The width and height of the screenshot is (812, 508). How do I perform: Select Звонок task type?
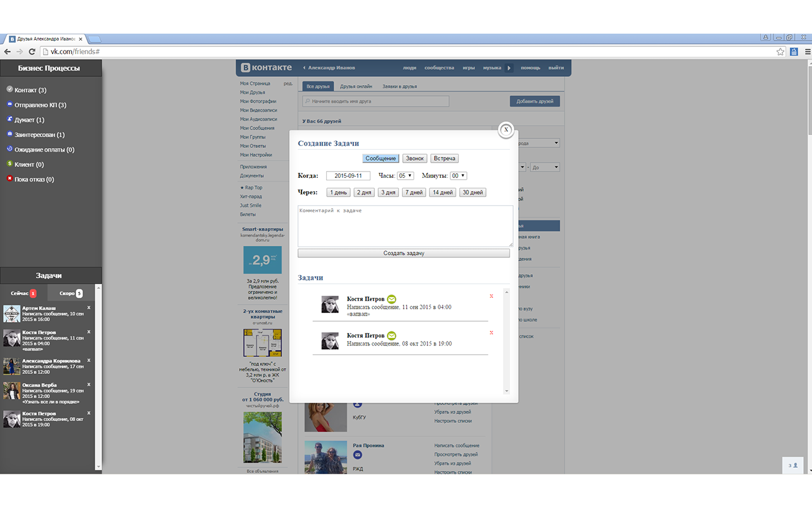[415, 158]
